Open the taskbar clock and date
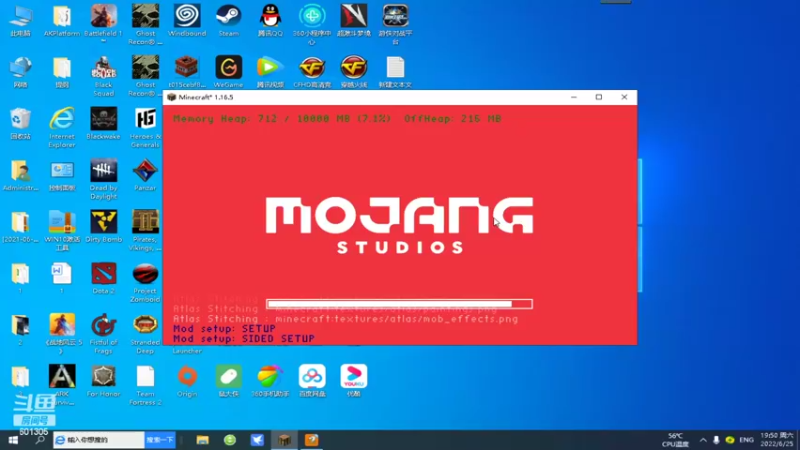Image resolution: width=800 pixels, height=450 pixels. pos(777,440)
